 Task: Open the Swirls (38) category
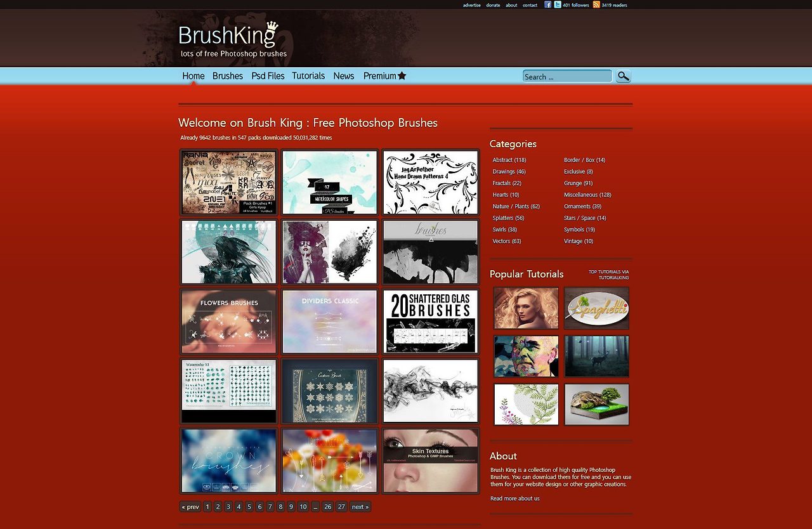(x=504, y=230)
